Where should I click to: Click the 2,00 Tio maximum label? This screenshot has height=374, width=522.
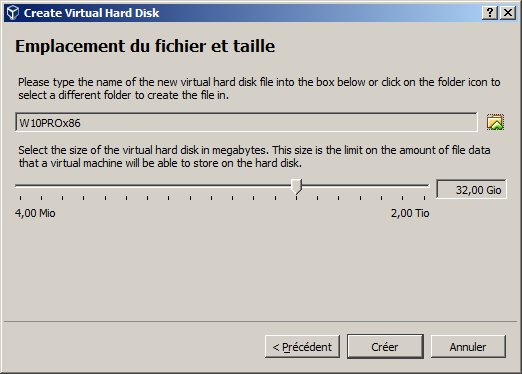tap(410, 213)
